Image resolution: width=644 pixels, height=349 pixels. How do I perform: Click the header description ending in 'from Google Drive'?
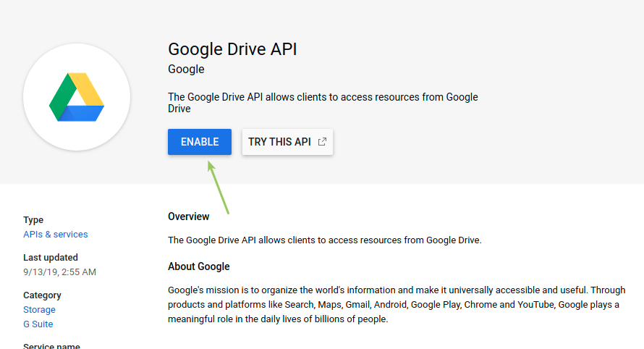point(323,103)
